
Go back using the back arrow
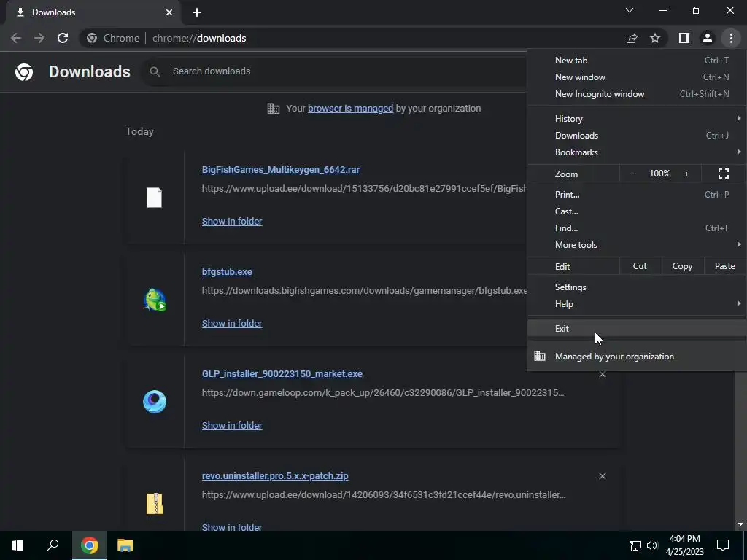pyautogui.click(x=16, y=38)
